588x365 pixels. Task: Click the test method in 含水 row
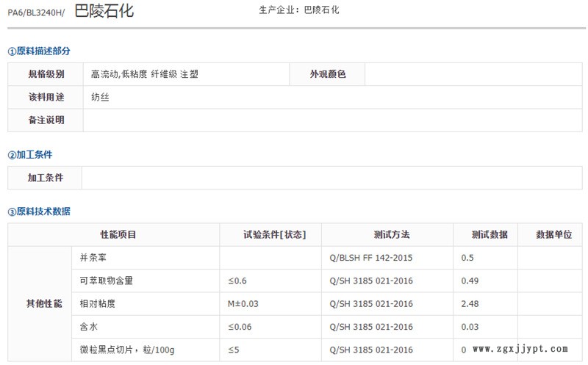pyautogui.click(x=371, y=327)
